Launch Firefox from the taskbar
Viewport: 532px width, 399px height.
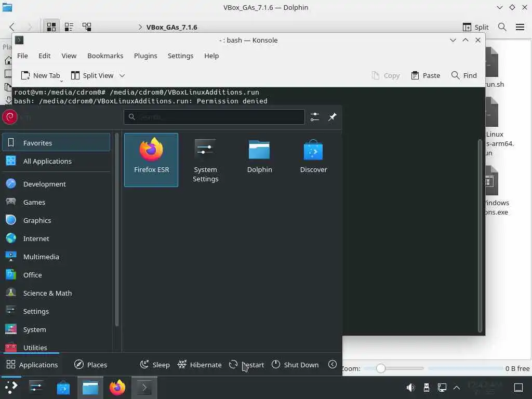click(117, 387)
